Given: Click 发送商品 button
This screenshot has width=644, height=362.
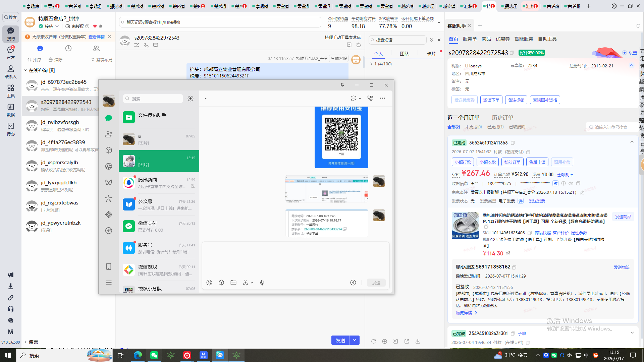Looking at the screenshot, I should (x=623, y=217).
